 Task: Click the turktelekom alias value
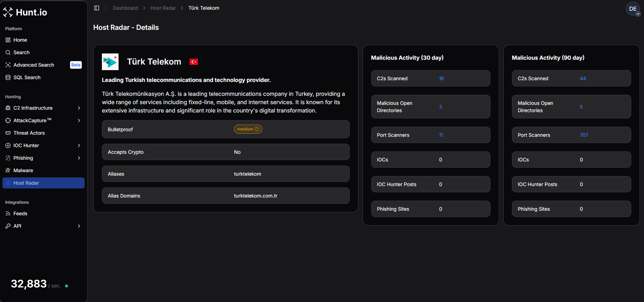click(x=247, y=174)
